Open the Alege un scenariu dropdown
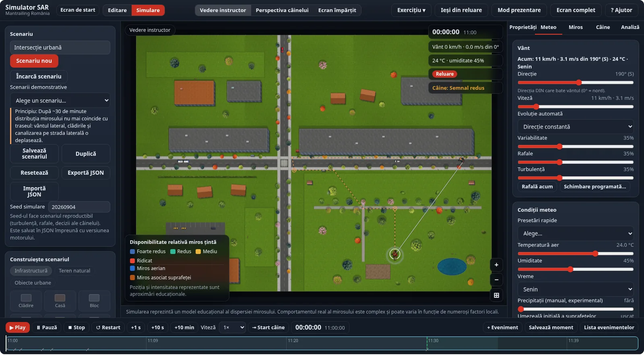This screenshot has width=644, height=355. (x=60, y=101)
